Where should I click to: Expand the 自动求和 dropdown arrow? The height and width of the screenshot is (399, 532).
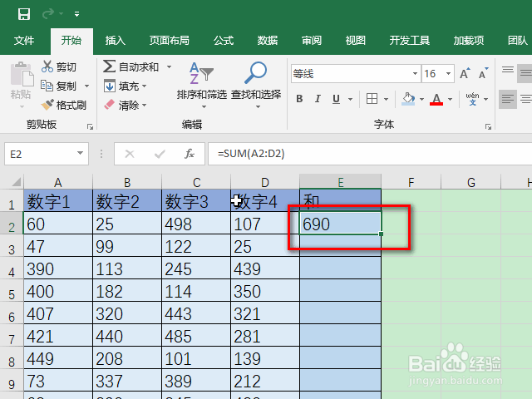click(x=169, y=66)
